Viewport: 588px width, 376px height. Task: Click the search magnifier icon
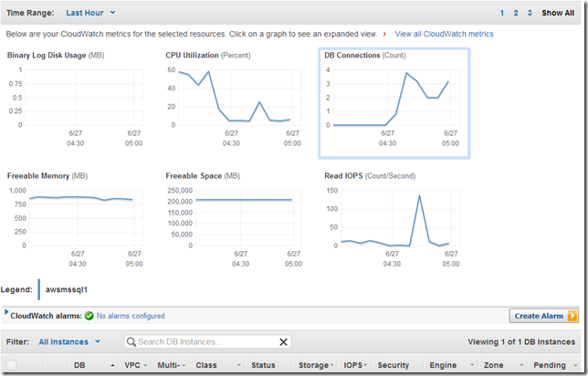[132, 342]
